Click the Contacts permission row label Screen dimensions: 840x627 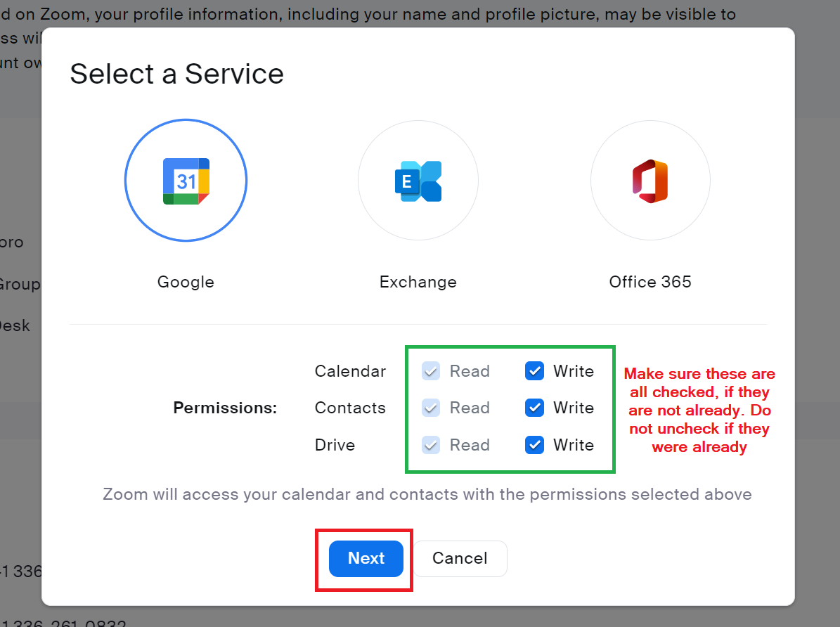[350, 408]
